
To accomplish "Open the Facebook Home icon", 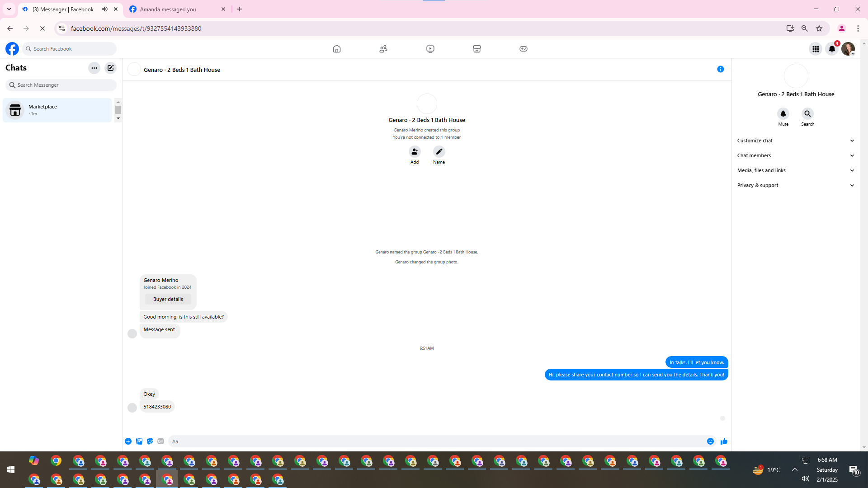I will point(337,49).
